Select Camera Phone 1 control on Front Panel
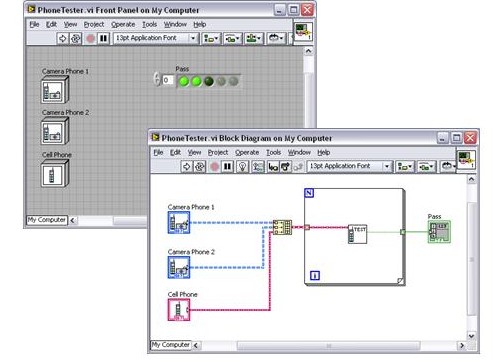495x364 pixels. [55, 89]
